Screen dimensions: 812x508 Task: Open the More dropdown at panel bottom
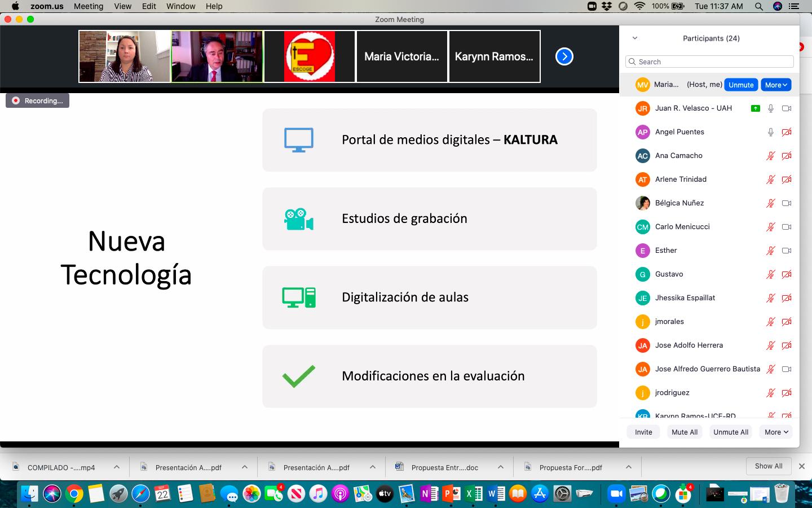point(776,432)
